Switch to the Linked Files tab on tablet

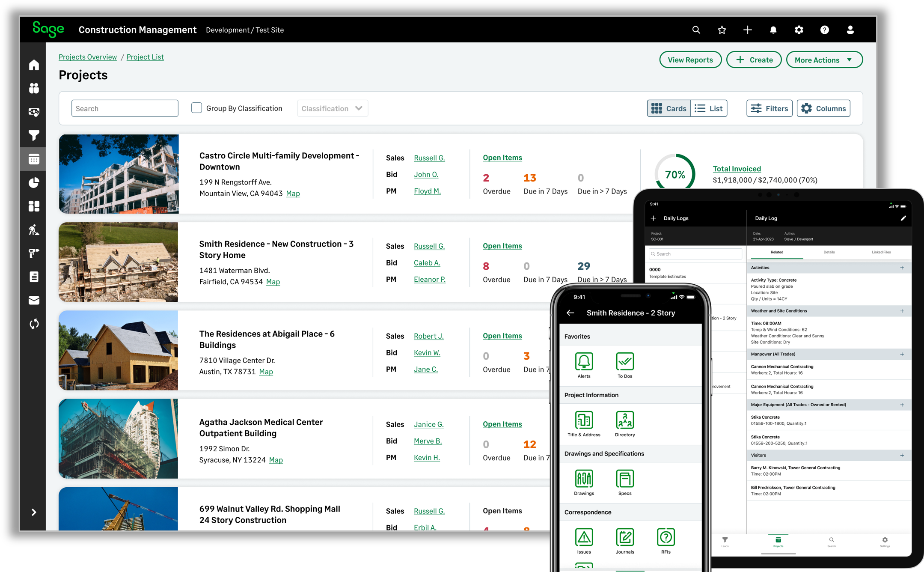[x=881, y=252]
